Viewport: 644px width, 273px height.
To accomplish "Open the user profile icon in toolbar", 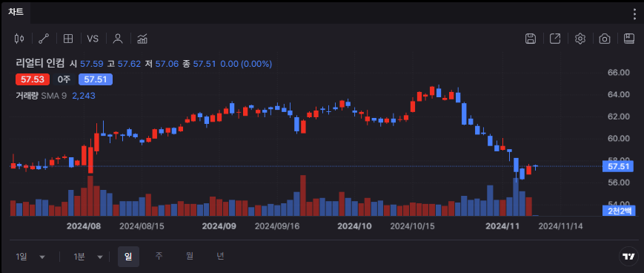I will pyautogui.click(x=118, y=39).
